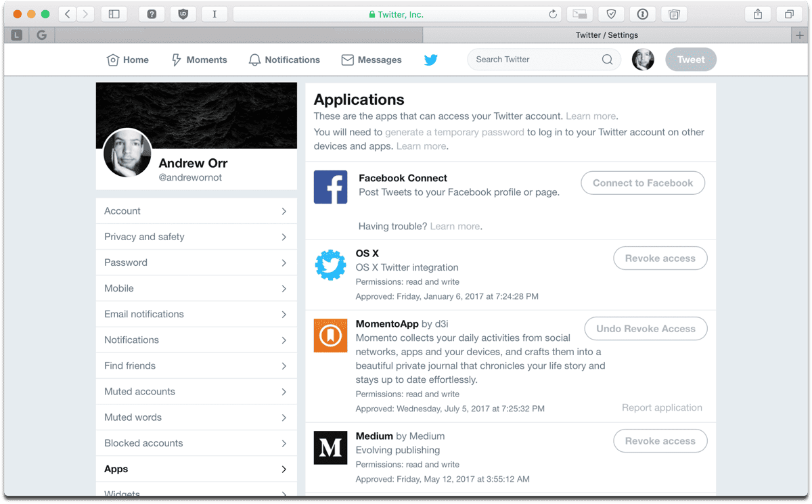The height and width of the screenshot is (504, 812).
Task: Open Blocked accounts settings
Action: coord(196,443)
